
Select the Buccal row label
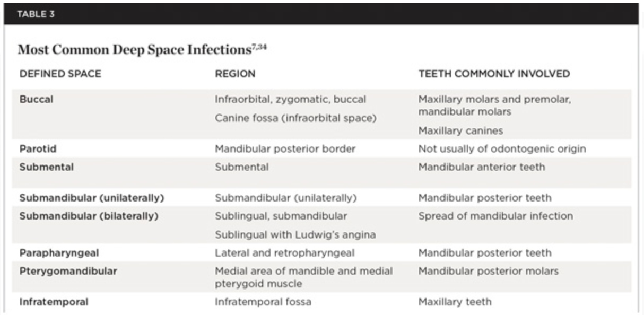(37, 99)
